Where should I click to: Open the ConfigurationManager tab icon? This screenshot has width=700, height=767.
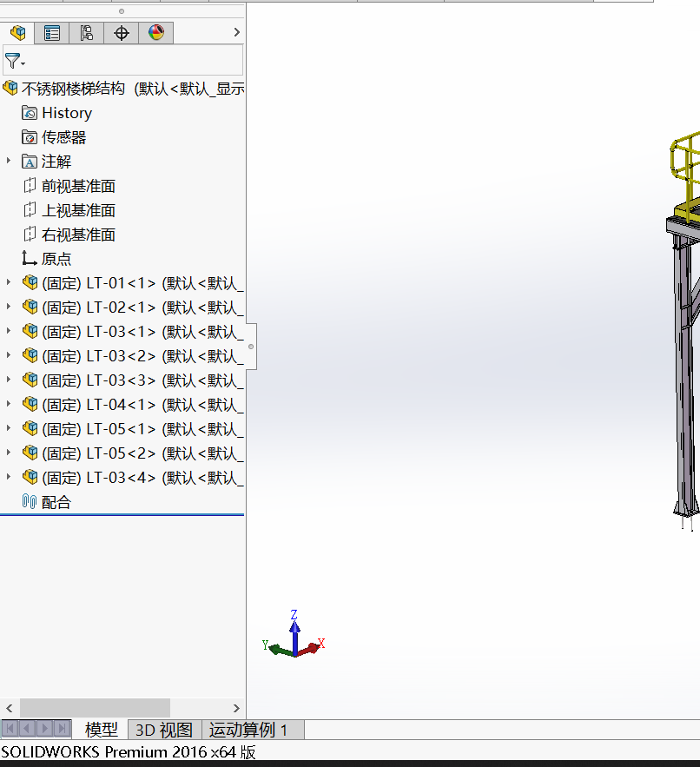coord(87,33)
